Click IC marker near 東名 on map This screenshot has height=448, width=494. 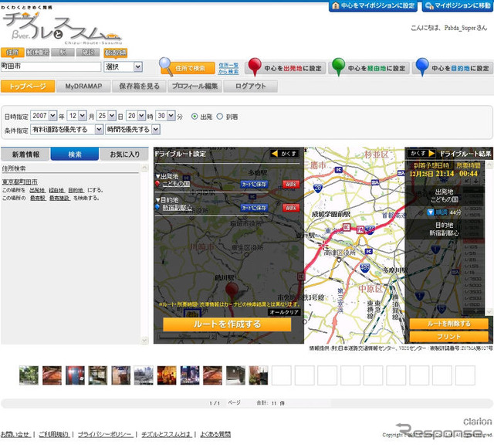[347, 227]
